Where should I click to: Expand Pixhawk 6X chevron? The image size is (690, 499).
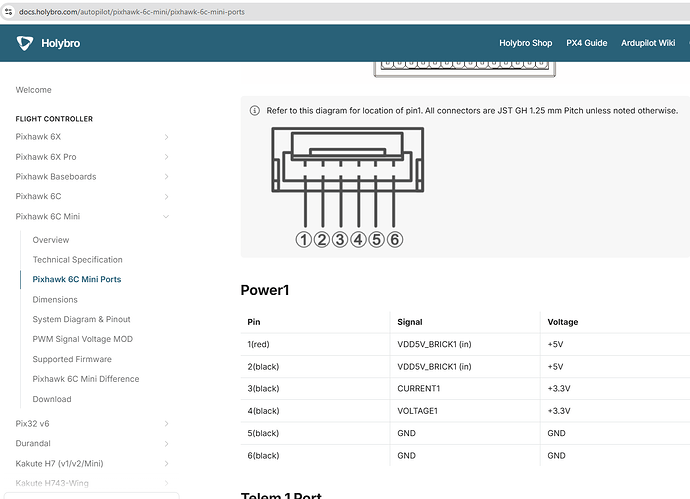click(x=166, y=137)
